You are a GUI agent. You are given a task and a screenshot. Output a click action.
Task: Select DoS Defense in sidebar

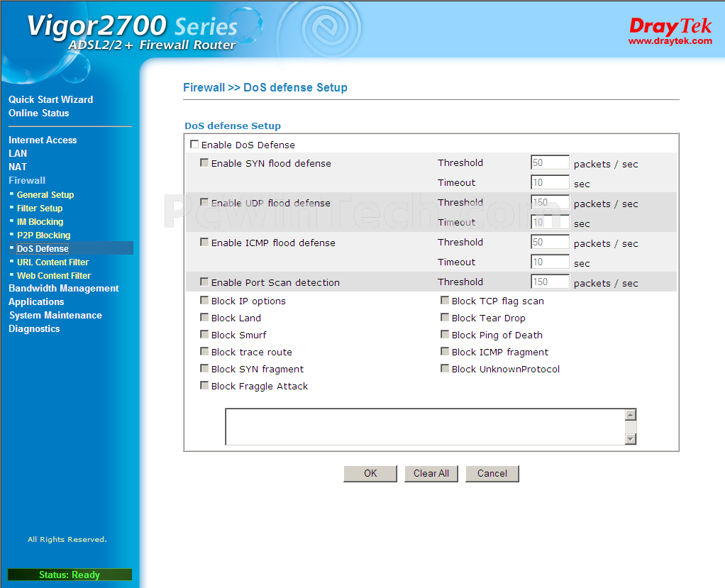point(43,248)
